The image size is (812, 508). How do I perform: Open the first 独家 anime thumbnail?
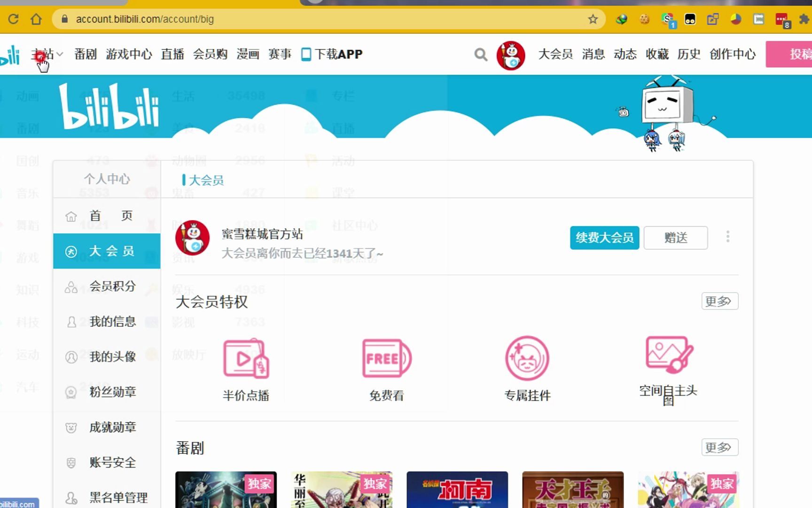(226, 490)
